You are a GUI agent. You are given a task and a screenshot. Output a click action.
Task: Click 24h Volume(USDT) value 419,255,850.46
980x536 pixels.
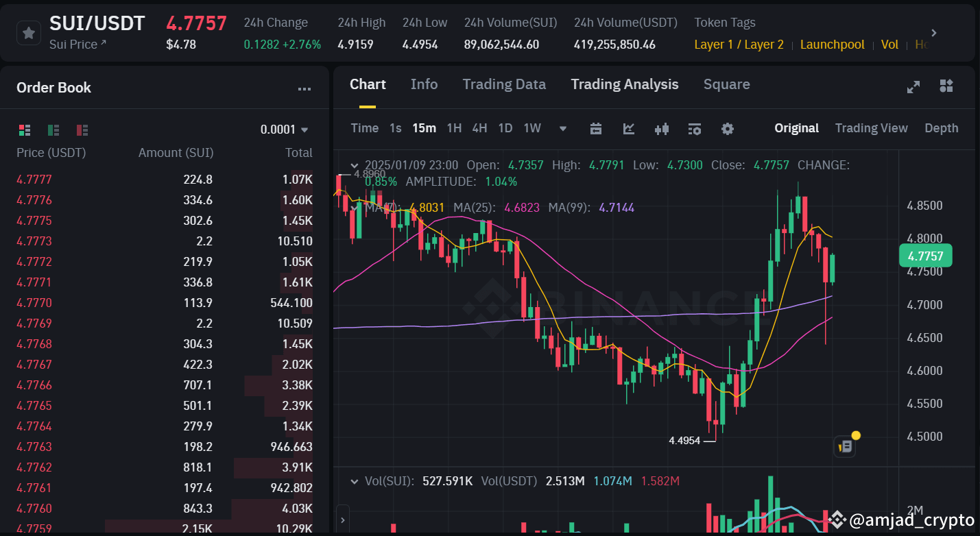tap(614, 45)
